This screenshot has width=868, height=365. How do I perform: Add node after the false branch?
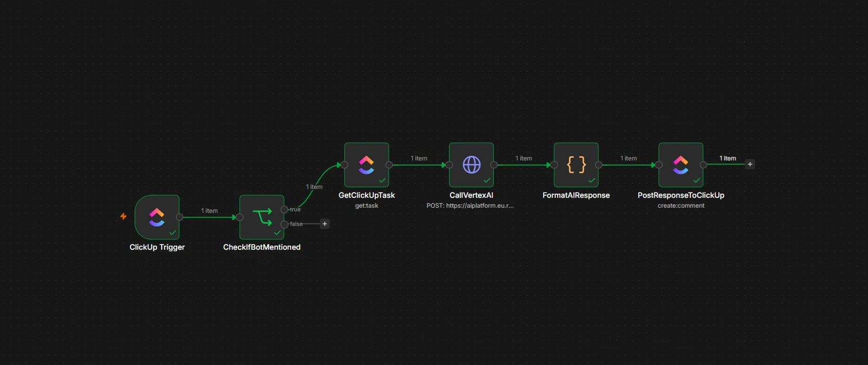click(325, 224)
